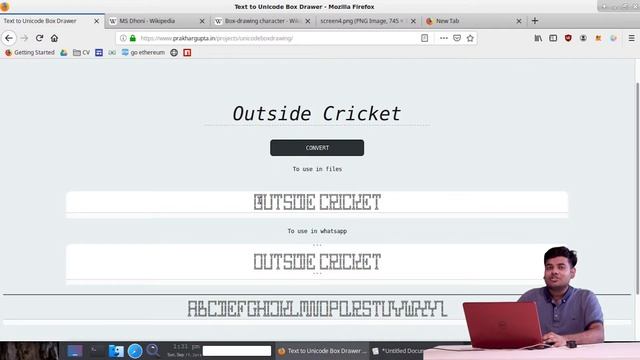Close the Box-drawing character tab
The height and width of the screenshot is (360, 640).
[x=308, y=21]
